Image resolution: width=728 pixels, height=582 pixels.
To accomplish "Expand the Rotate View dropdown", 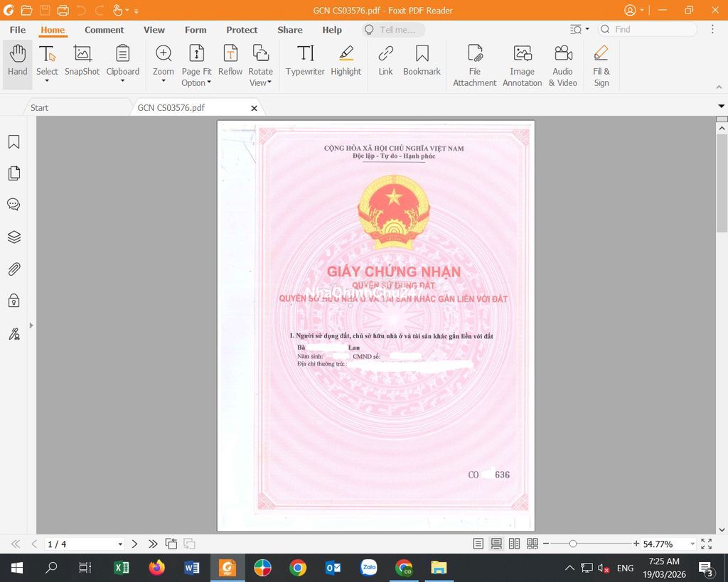I will point(260,83).
